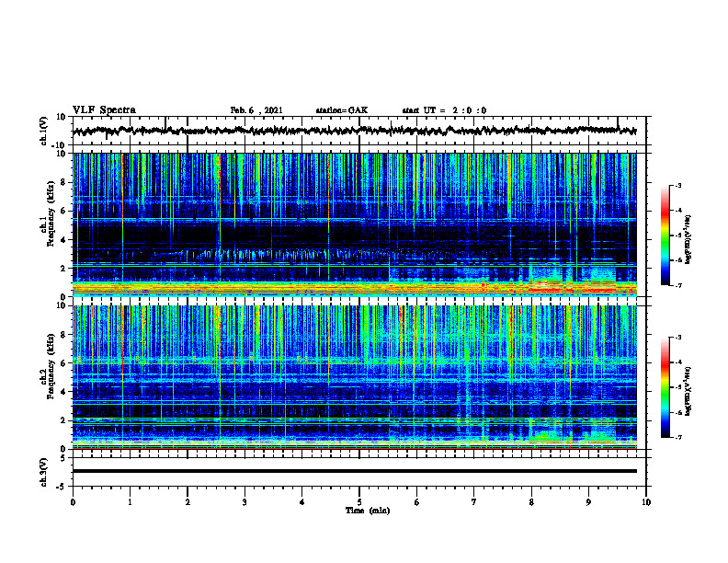728x563 pixels.
Task: Select the "Feb. 6 , 2021" date text
Action: point(256,110)
